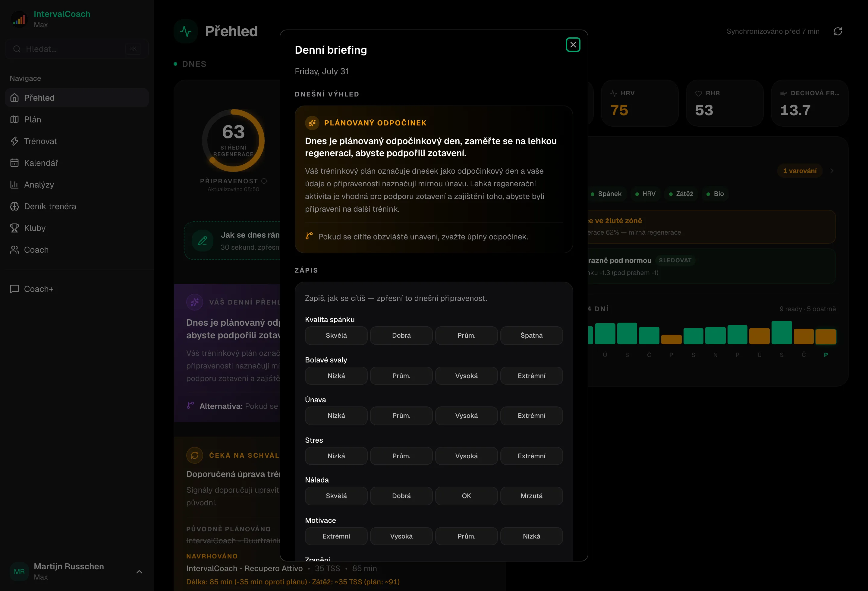Pick Nízká for Motivace
868x591 pixels.
(531, 536)
